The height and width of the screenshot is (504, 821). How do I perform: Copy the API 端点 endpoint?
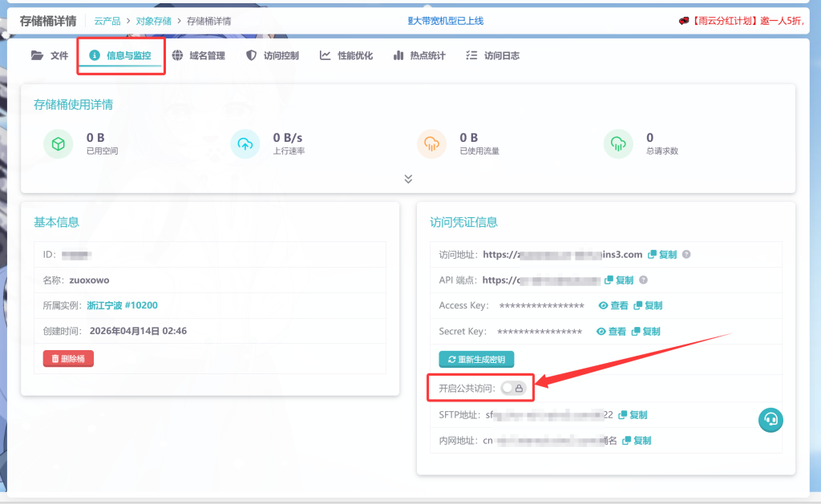pos(619,280)
